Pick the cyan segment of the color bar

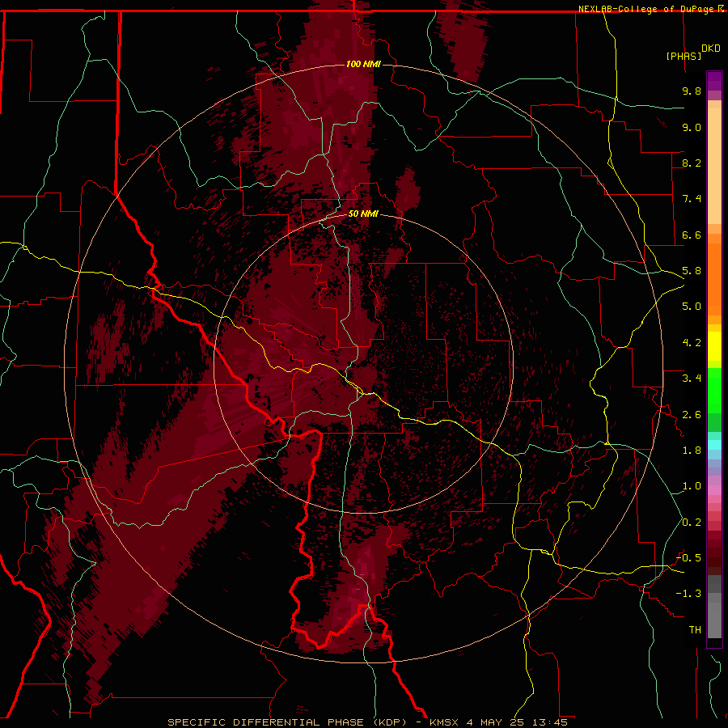coord(714,445)
